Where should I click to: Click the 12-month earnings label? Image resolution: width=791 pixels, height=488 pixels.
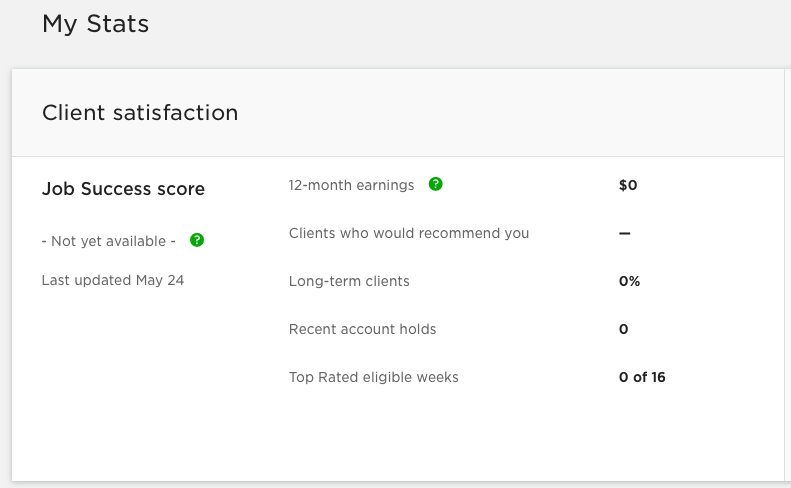coord(351,185)
